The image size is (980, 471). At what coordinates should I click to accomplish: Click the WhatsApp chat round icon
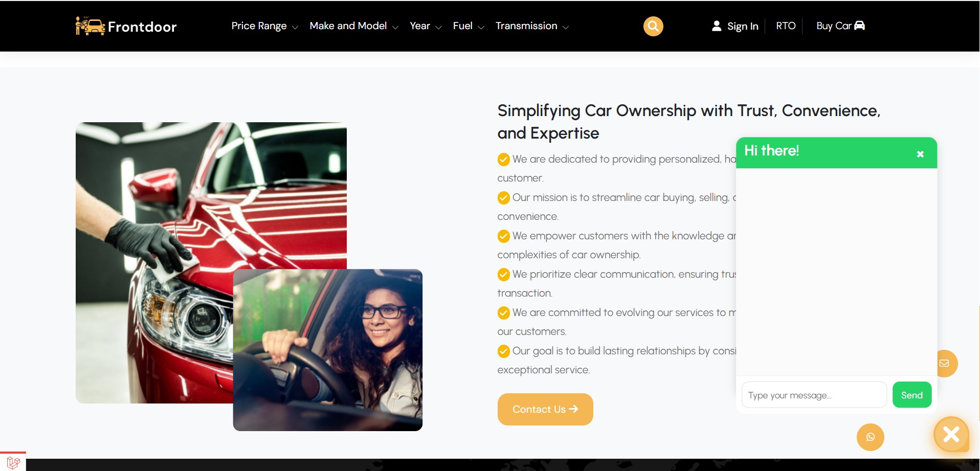click(870, 437)
